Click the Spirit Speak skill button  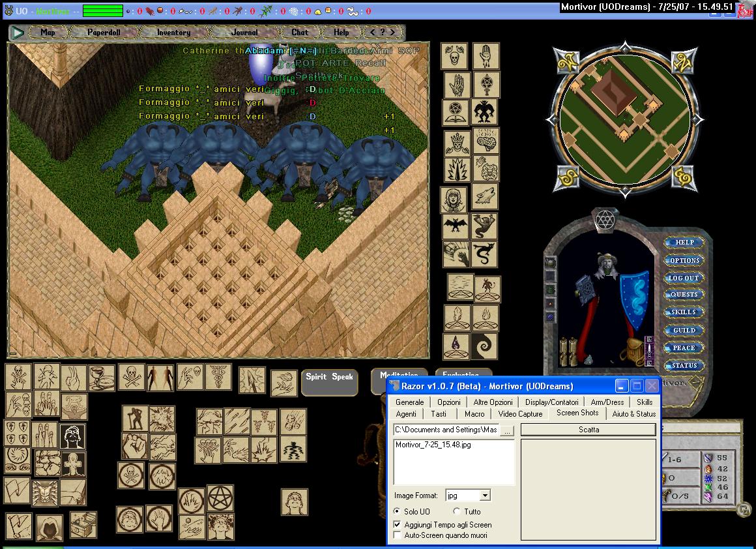[x=329, y=381]
